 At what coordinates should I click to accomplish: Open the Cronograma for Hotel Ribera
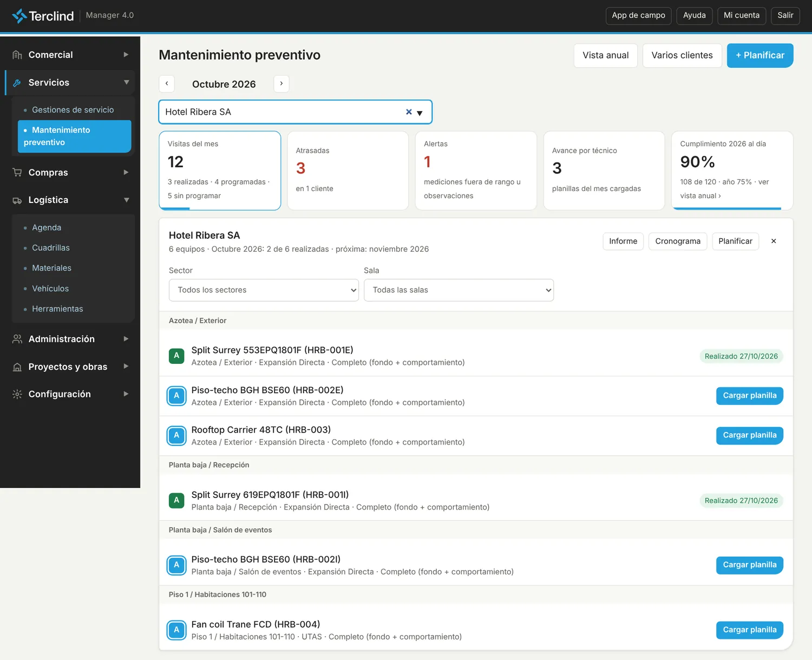point(678,241)
